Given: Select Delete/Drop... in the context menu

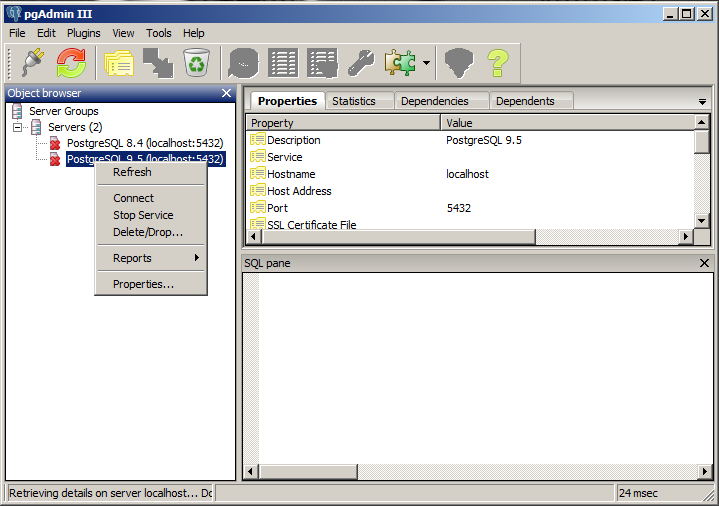Looking at the screenshot, I should (151, 232).
